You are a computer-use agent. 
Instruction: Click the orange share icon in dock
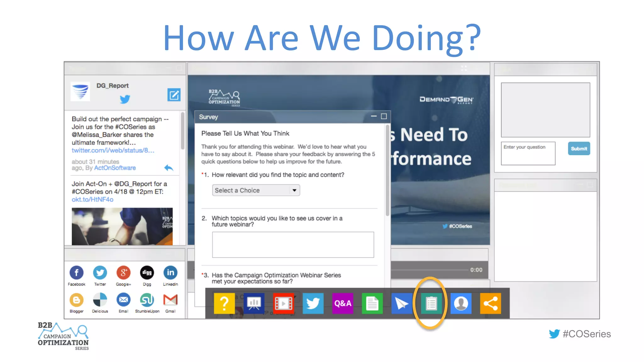(490, 304)
